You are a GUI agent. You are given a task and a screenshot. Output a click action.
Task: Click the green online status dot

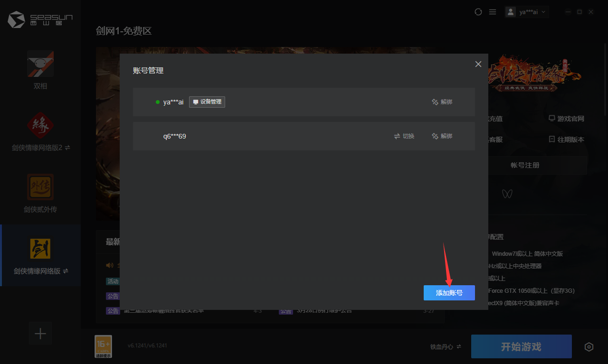coord(158,102)
